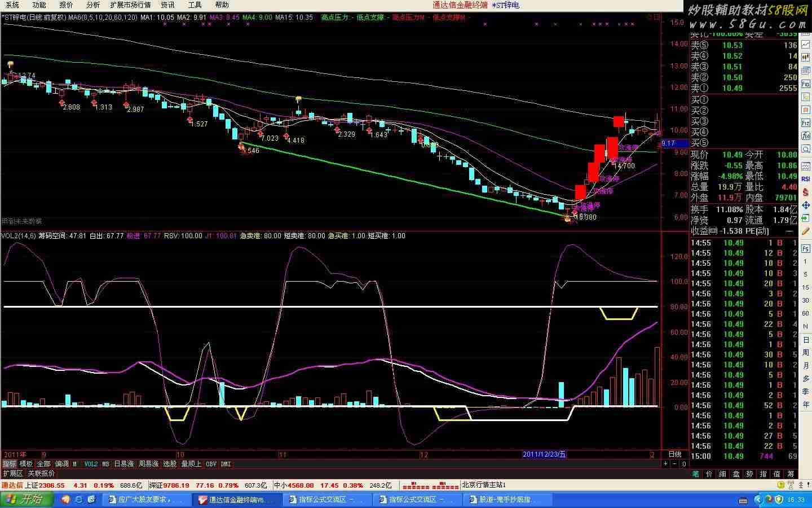Click the 卖① 10.49 ask price row
812x508 pixels.
coord(744,88)
